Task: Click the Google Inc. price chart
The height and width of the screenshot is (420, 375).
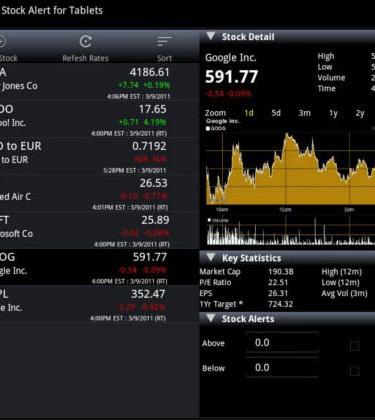Action: [x=290, y=168]
